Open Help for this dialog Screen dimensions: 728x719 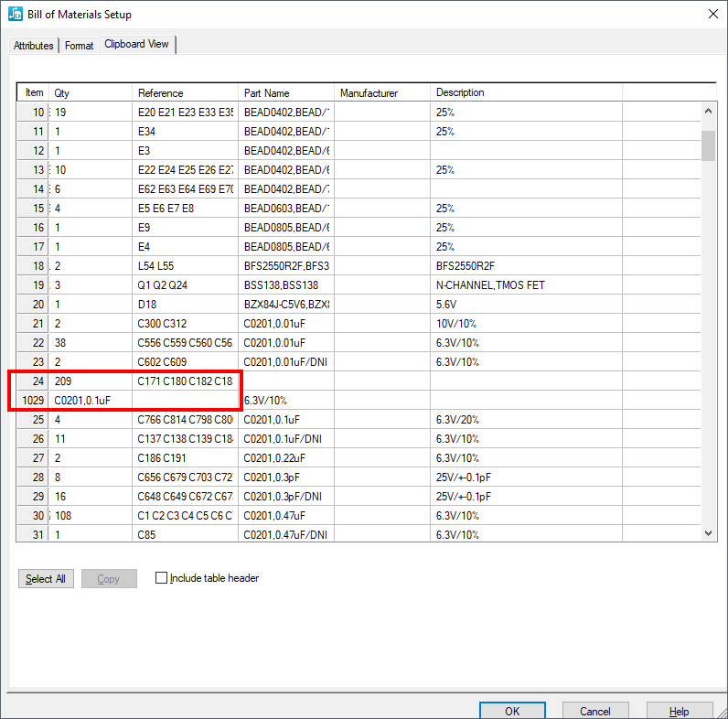coord(679,711)
